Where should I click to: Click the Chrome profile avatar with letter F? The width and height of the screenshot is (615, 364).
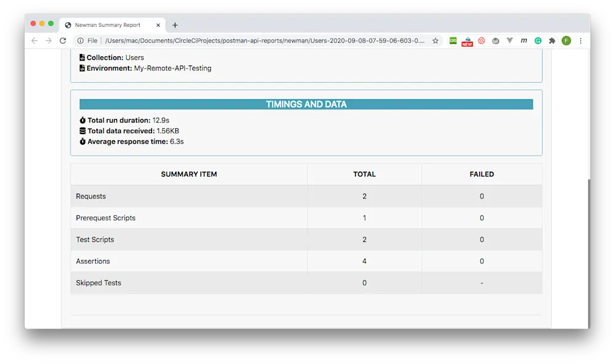(566, 40)
